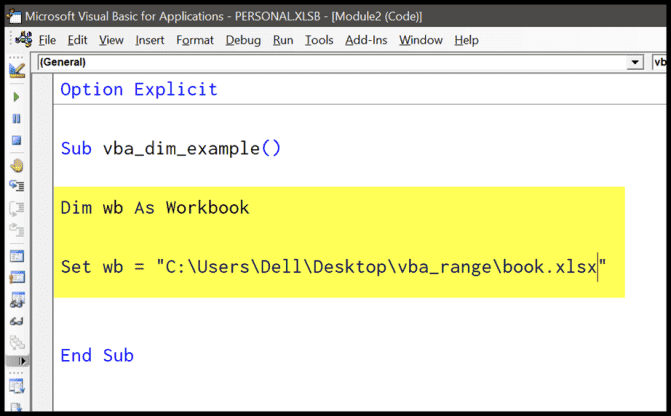Viewport: 671px width, 416px height.
Task: Open the Immediate Window icon
Action: point(16,278)
